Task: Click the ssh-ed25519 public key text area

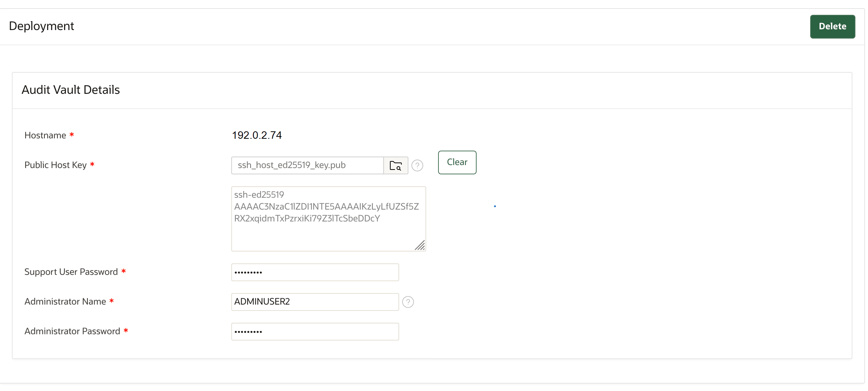Action: tap(328, 219)
